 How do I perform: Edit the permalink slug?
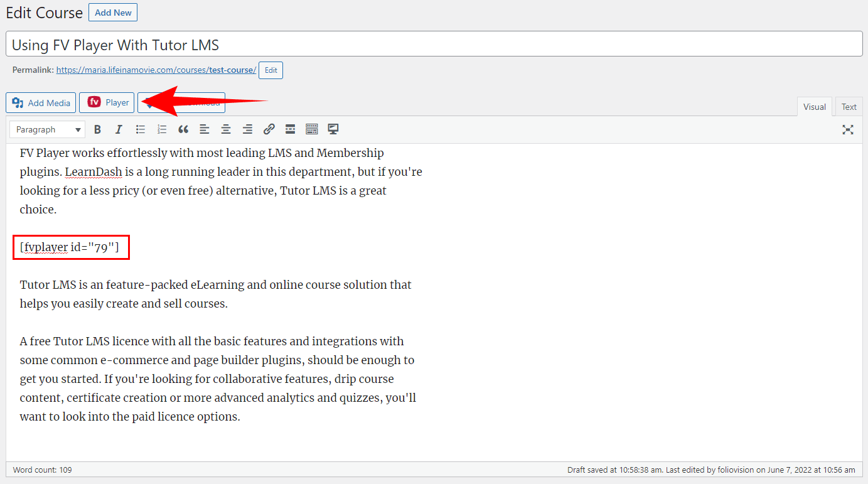tap(271, 70)
